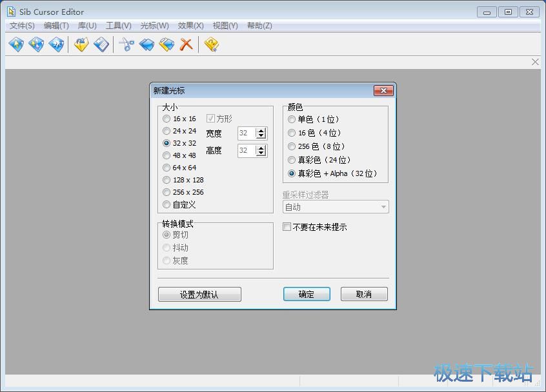Enable the 不要在未来提示 checkbox
The width and height of the screenshot is (546, 392).
(285, 227)
